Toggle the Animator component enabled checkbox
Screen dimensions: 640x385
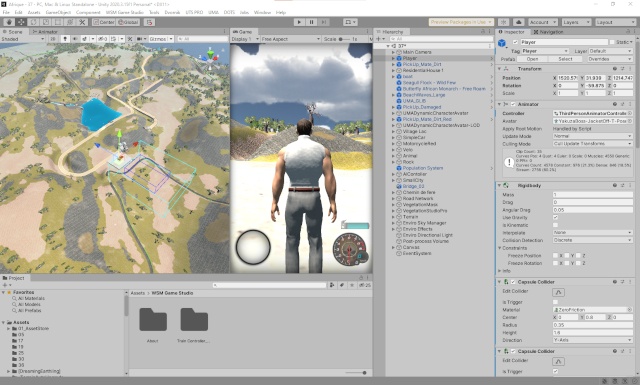pyautogui.click(x=513, y=104)
